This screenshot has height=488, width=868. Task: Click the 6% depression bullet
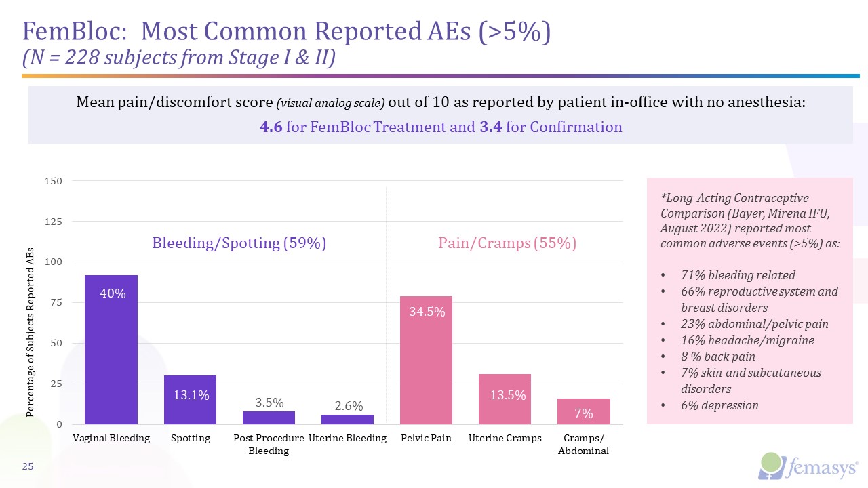click(719, 405)
